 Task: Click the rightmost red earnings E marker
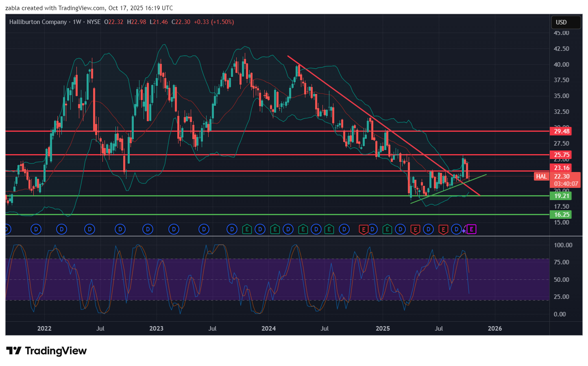click(443, 229)
